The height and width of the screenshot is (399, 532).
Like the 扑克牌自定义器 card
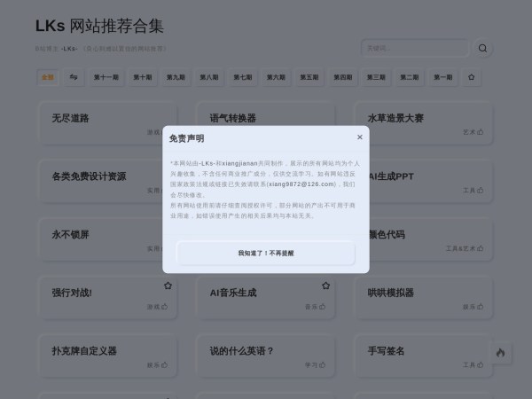tap(165, 364)
